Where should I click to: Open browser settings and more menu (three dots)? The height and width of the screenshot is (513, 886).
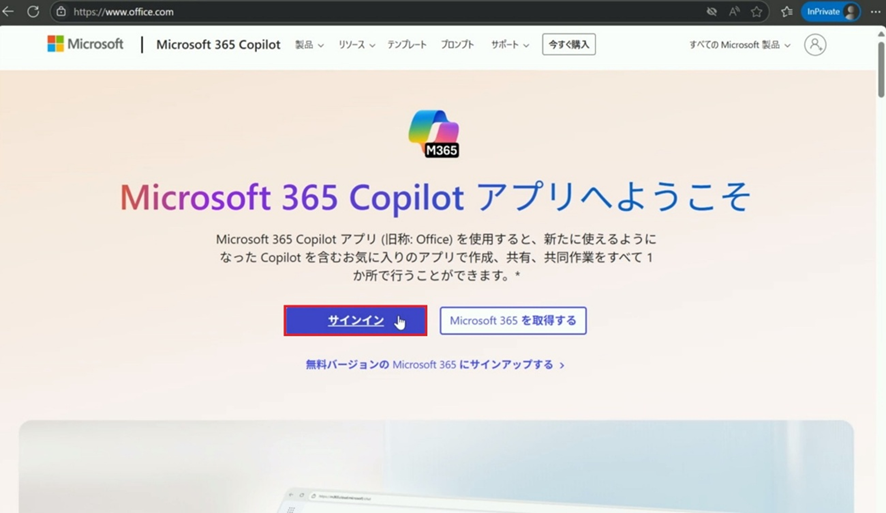tap(875, 11)
